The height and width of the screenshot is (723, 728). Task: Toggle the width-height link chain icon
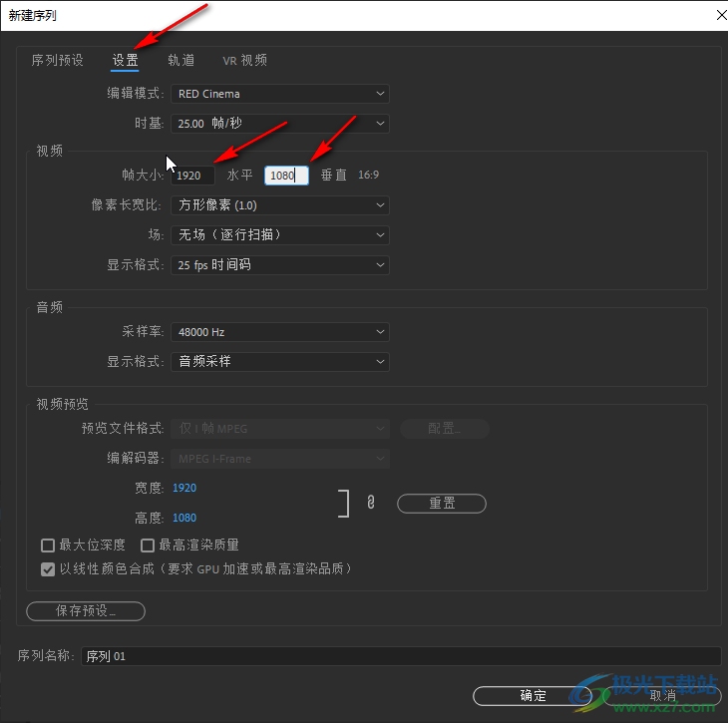tap(371, 503)
